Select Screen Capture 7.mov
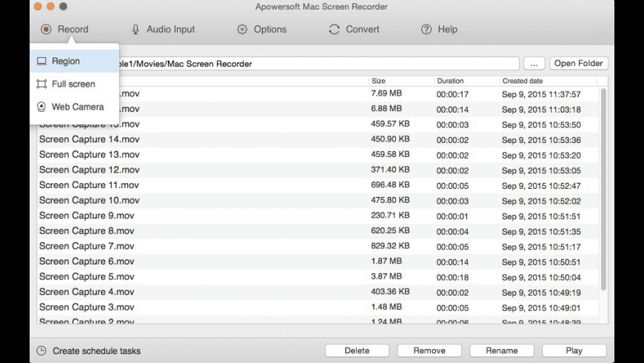The height and width of the screenshot is (363, 644). pyautogui.click(x=87, y=246)
